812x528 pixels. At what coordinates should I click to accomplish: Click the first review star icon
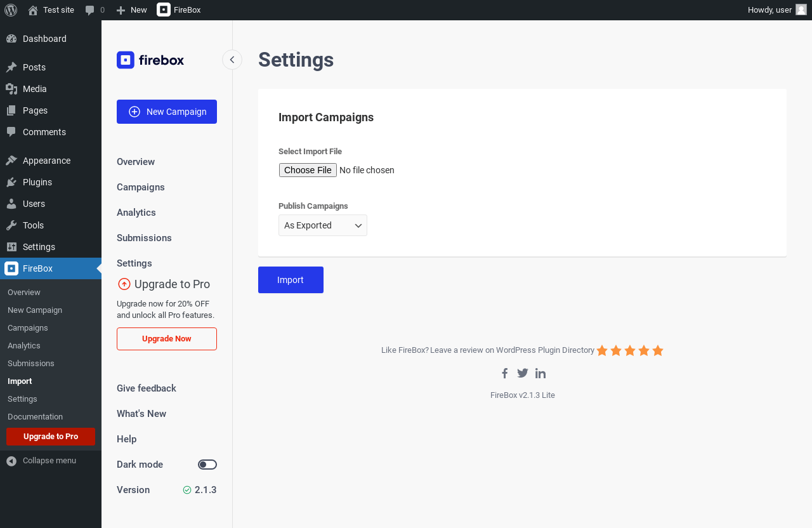pyautogui.click(x=602, y=350)
